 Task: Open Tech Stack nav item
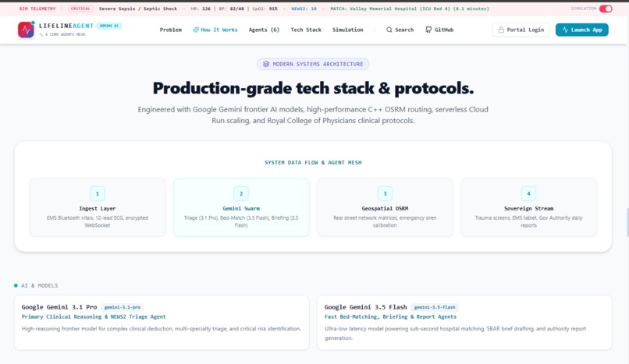(306, 30)
